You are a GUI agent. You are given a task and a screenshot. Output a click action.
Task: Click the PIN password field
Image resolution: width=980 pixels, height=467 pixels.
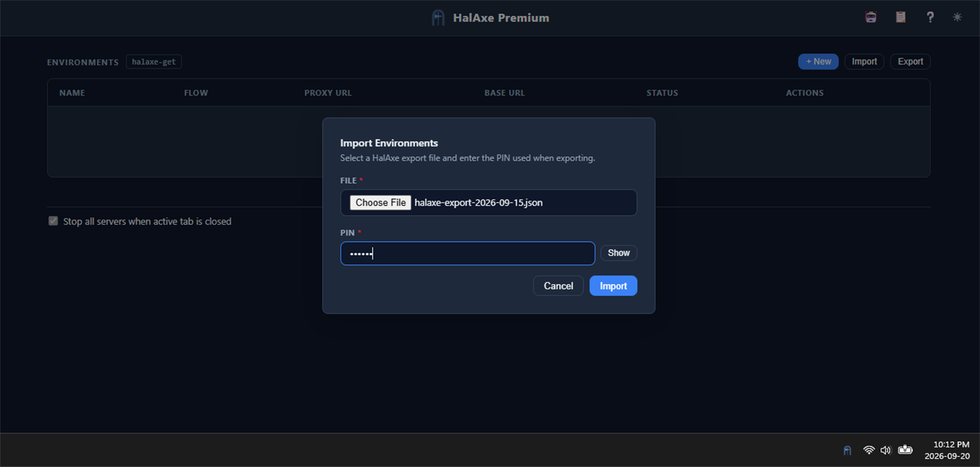pos(467,253)
